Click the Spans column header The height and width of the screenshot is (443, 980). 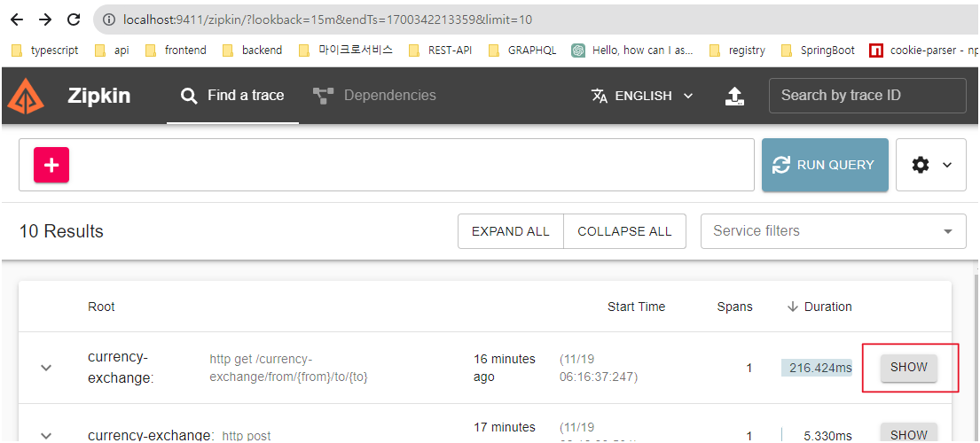[735, 307]
